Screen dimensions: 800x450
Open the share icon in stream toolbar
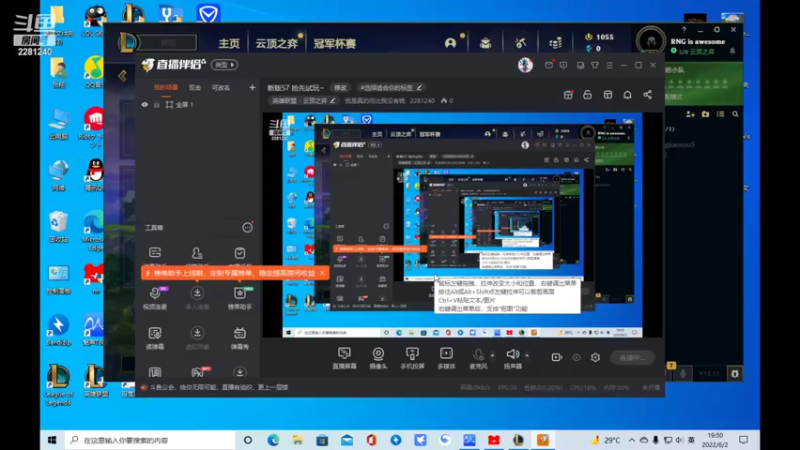tap(647, 95)
